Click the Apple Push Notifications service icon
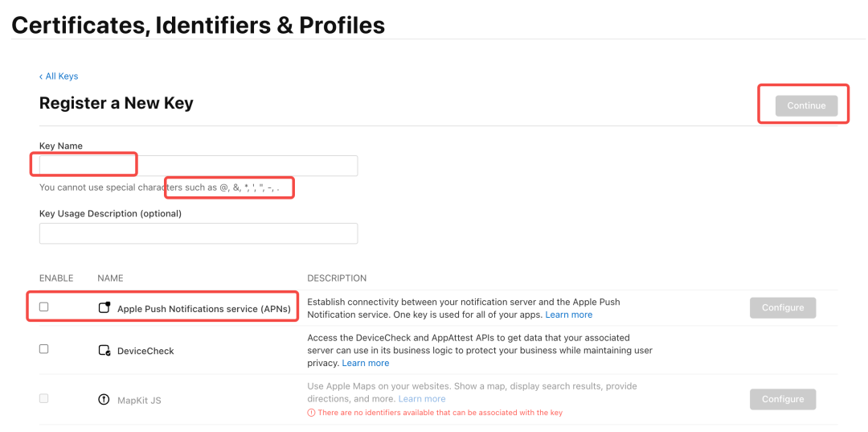 [x=104, y=307]
